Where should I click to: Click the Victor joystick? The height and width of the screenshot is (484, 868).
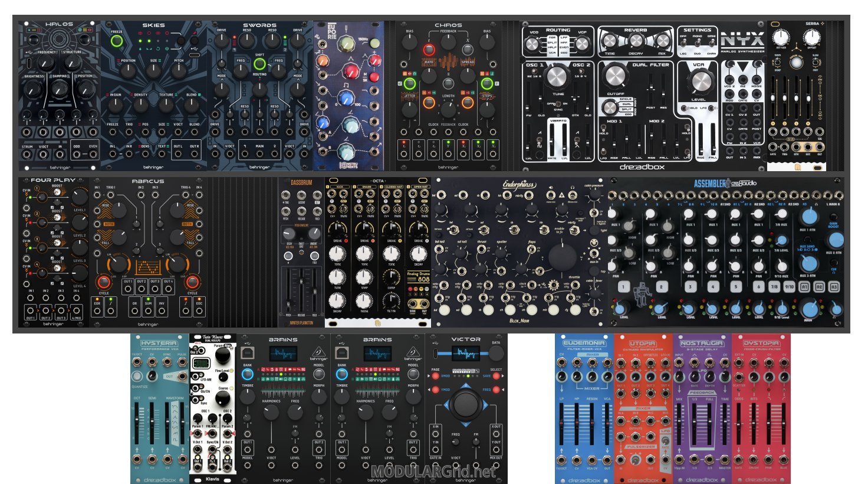click(x=466, y=404)
